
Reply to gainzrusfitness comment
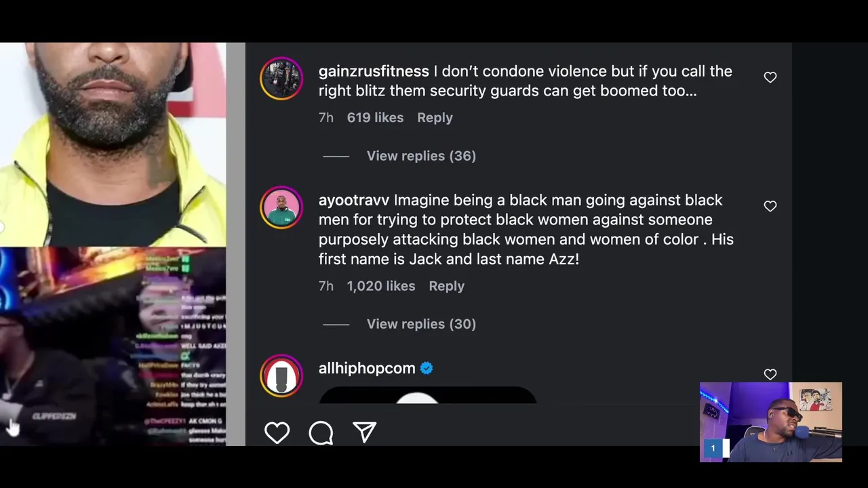coord(435,117)
